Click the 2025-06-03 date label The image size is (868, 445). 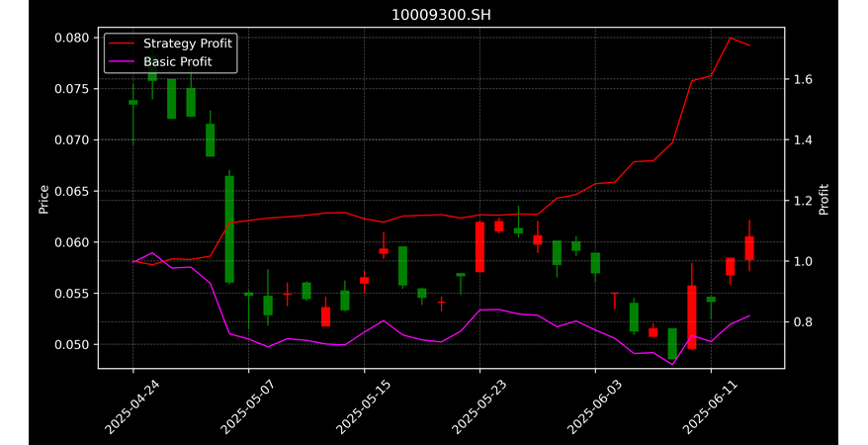tap(594, 407)
